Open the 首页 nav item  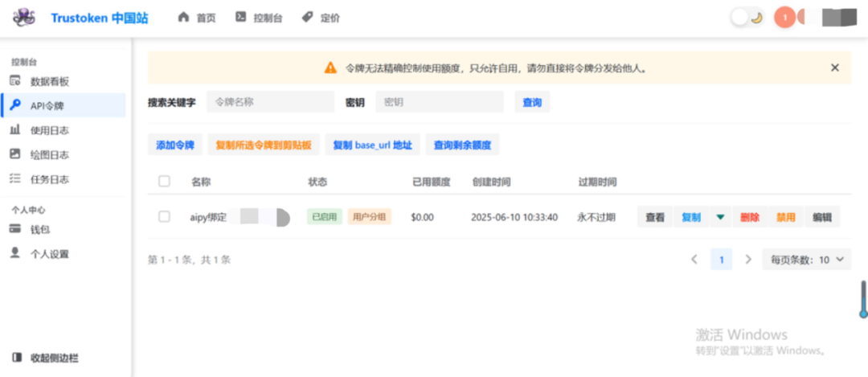pos(197,18)
